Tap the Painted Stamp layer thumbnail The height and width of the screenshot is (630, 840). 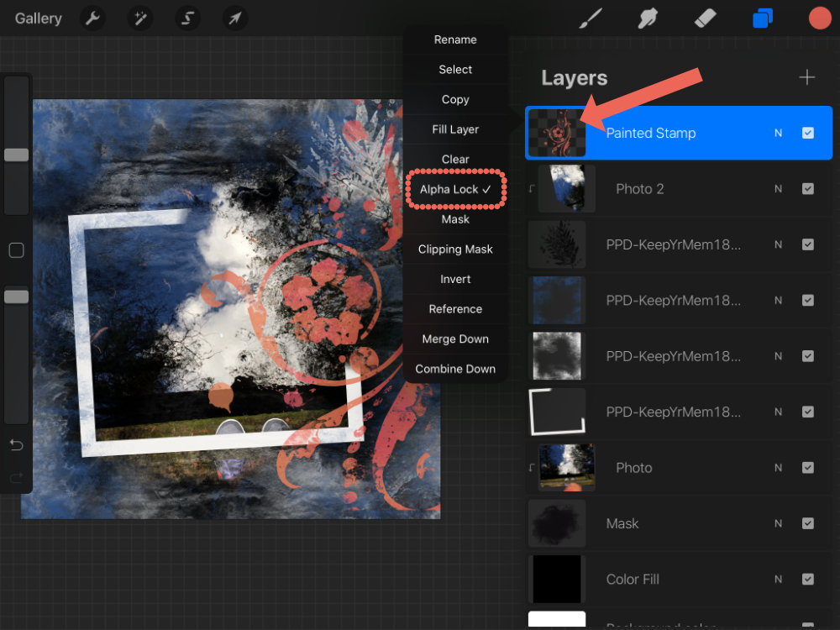tap(557, 133)
